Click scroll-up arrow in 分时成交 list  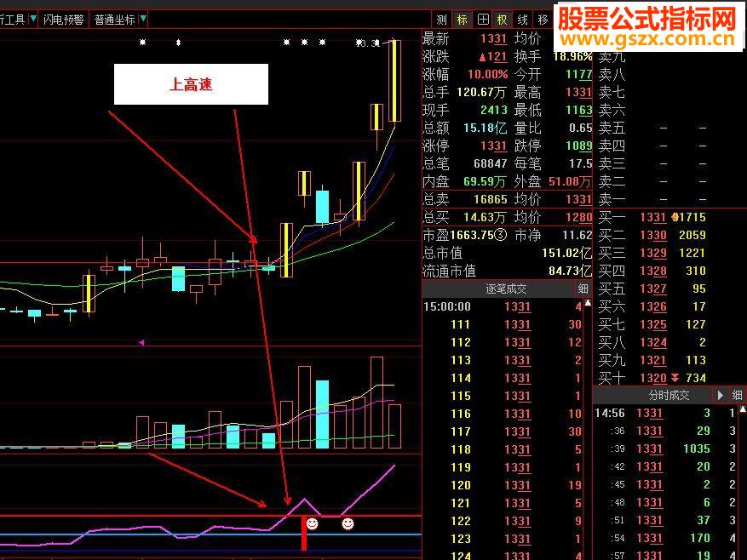pos(743,409)
